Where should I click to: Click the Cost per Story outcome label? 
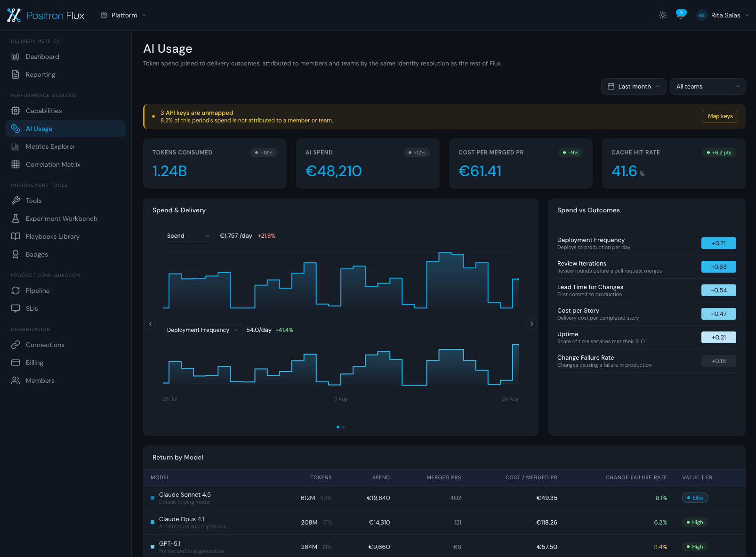point(578,311)
